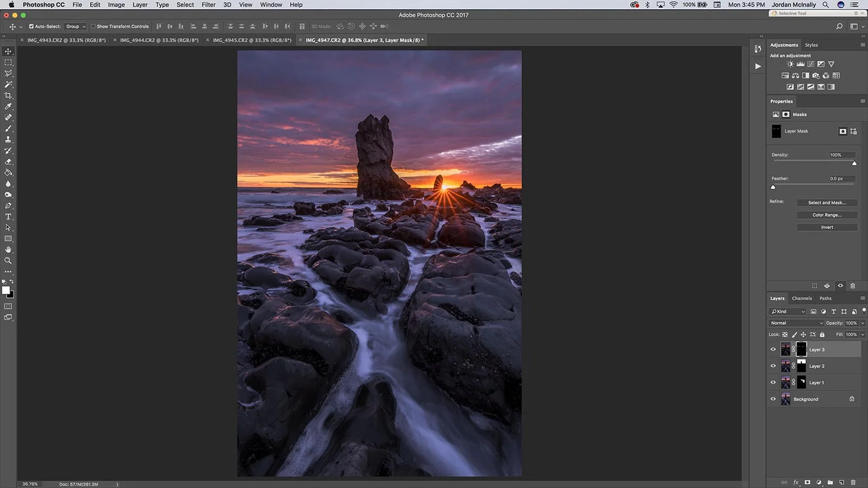Viewport: 868px width, 488px height.
Task: Open the blend mode Normal dropdown
Action: 796,323
